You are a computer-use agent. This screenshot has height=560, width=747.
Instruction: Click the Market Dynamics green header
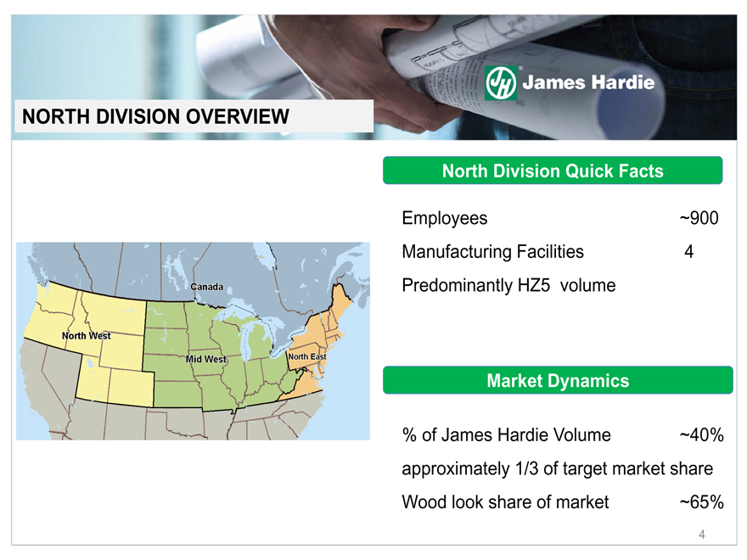(x=558, y=381)
